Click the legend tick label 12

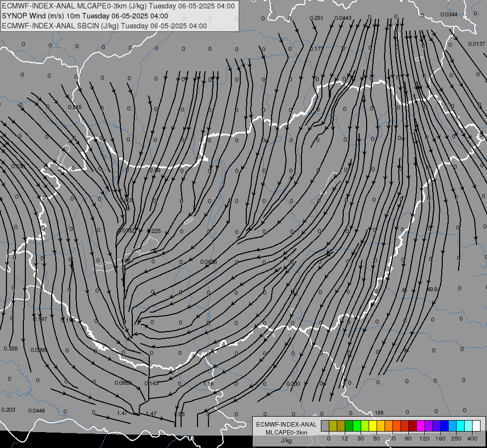(345, 439)
